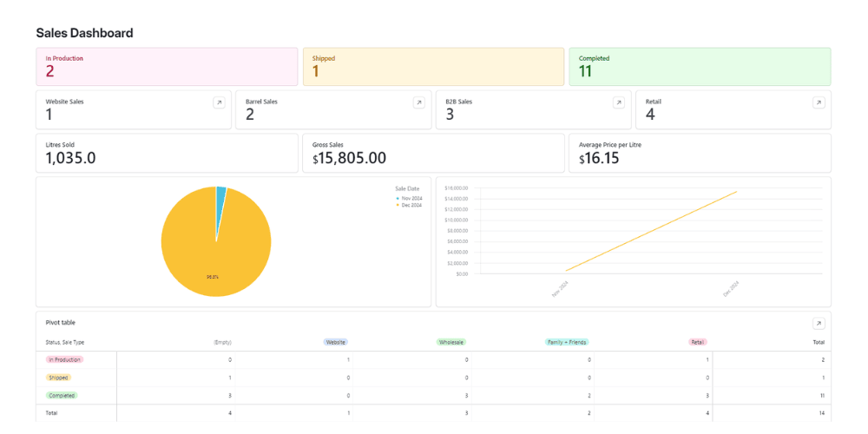Screen dimensions: 868x434
Task: Click the Nov 2024 legend entry
Action: pyautogui.click(x=408, y=198)
